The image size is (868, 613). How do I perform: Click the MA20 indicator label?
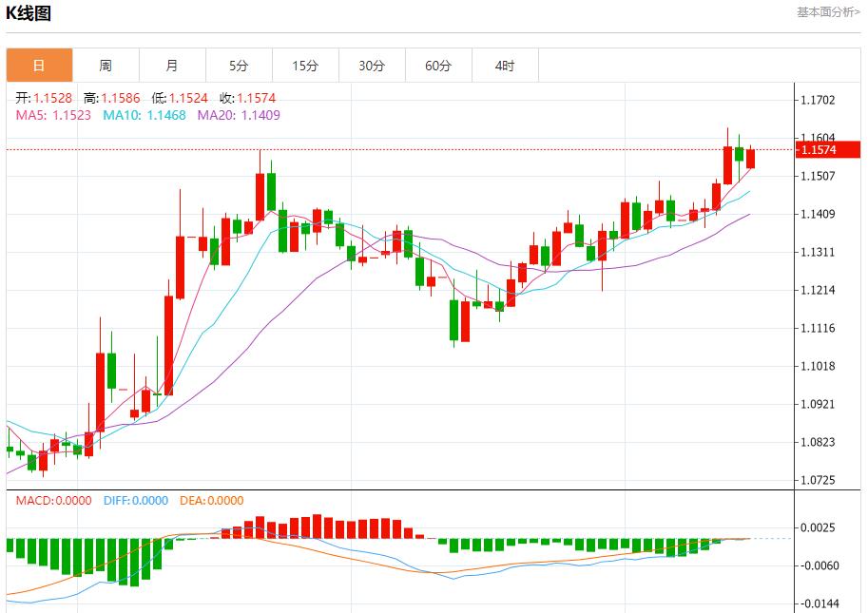(x=239, y=115)
